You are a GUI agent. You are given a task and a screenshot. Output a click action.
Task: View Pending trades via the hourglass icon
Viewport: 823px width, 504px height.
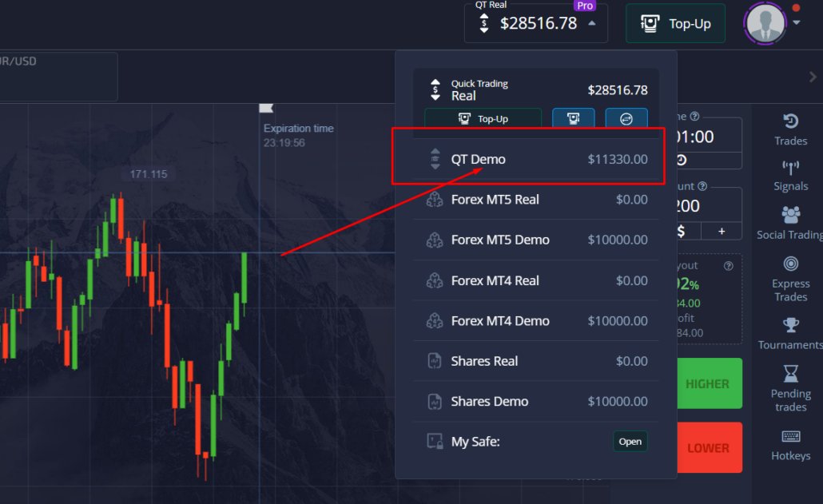point(790,375)
